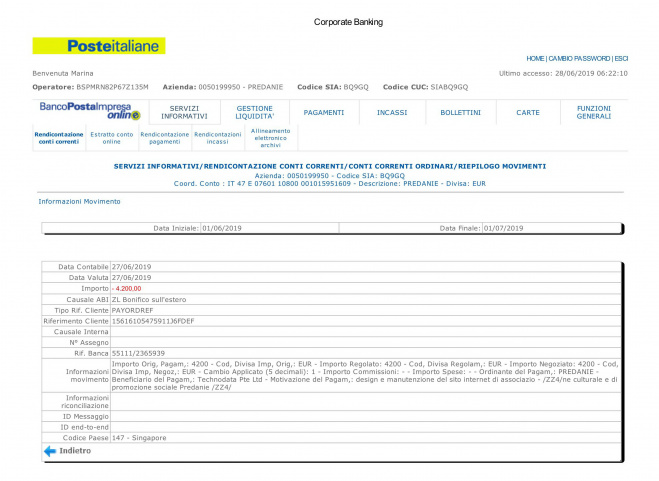Open the Funzioni Generali menu
The image size is (659, 481).
click(594, 112)
